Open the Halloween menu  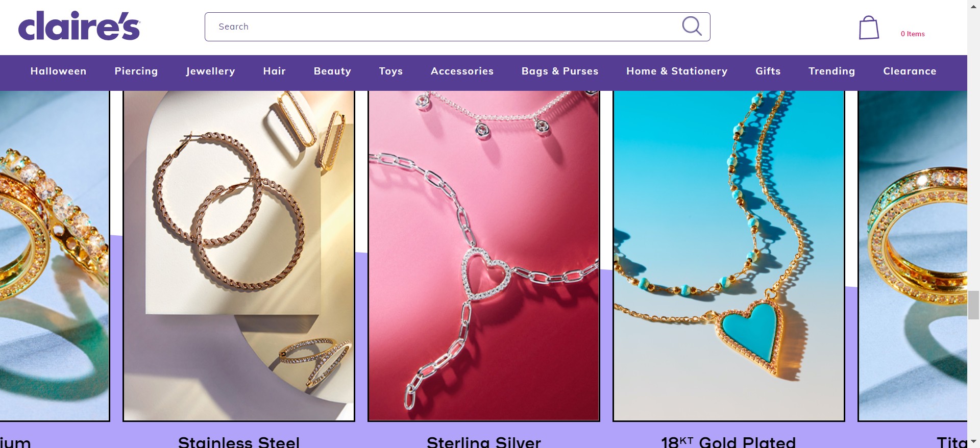click(58, 71)
